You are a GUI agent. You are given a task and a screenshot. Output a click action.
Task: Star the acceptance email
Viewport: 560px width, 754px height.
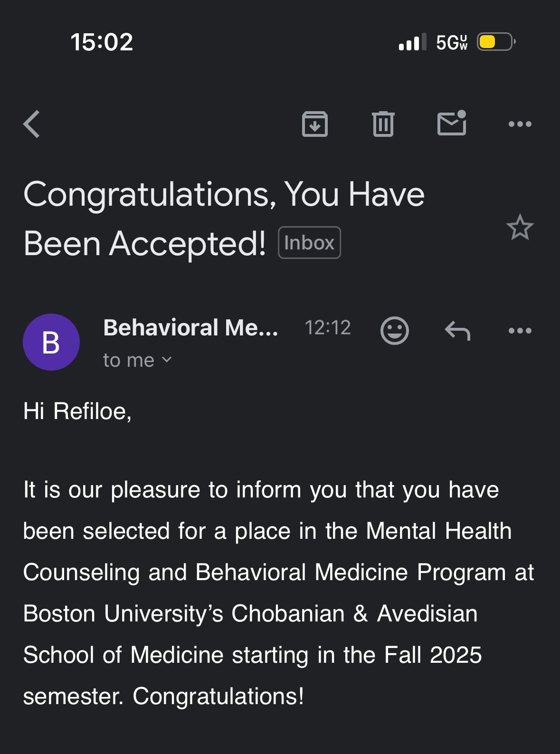coord(520,228)
